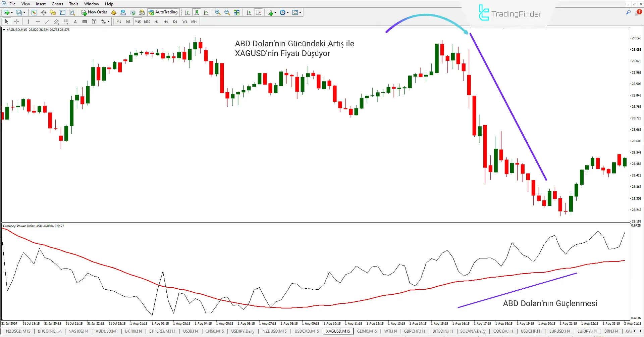
Task: Select the Horizontal Line drawing tool
Action: [38, 21]
